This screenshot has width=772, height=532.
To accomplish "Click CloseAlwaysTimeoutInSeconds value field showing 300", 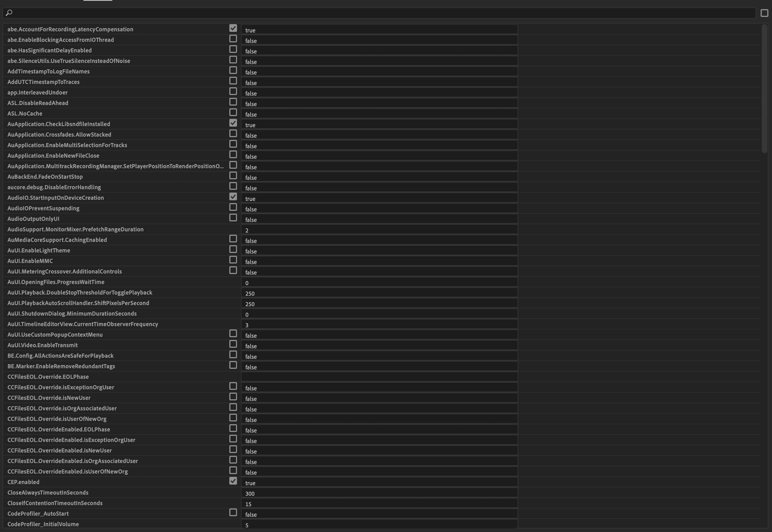I will pyautogui.click(x=379, y=493).
